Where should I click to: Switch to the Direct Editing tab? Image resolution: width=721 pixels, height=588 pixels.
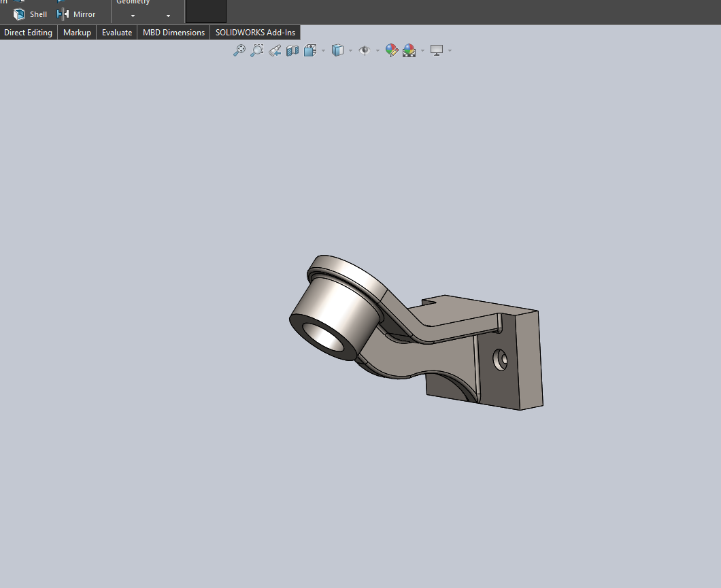[28, 32]
